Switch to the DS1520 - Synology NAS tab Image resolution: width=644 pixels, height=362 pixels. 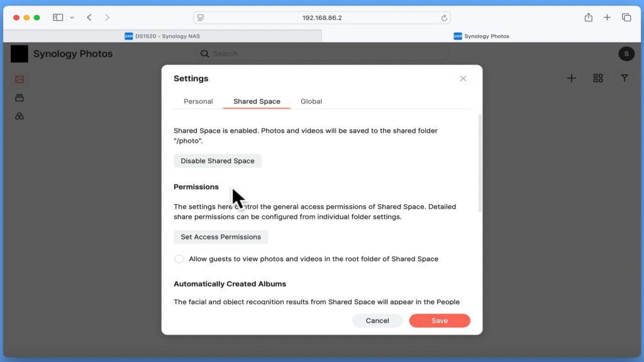(163, 36)
